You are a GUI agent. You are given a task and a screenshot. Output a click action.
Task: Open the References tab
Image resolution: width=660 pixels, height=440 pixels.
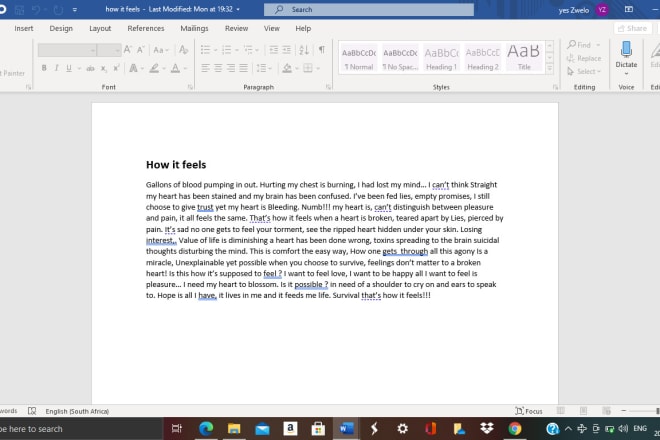(x=146, y=29)
